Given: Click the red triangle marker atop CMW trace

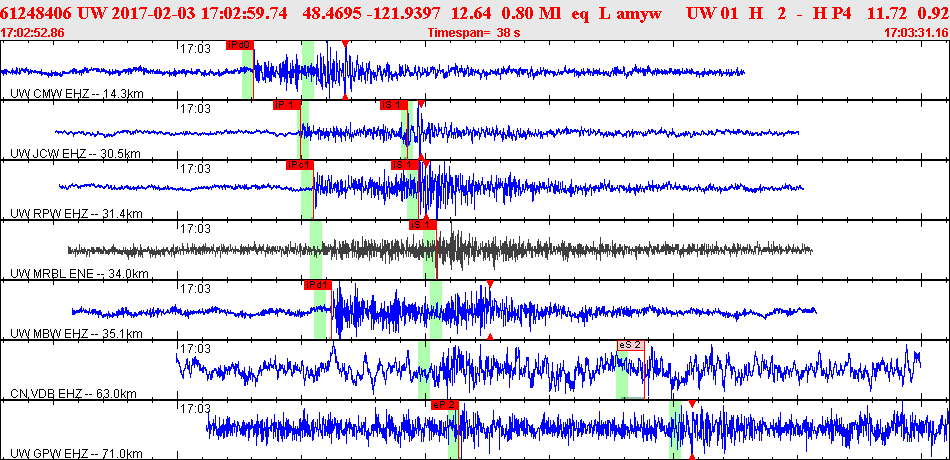Looking at the screenshot, I should pyautogui.click(x=345, y=44).
